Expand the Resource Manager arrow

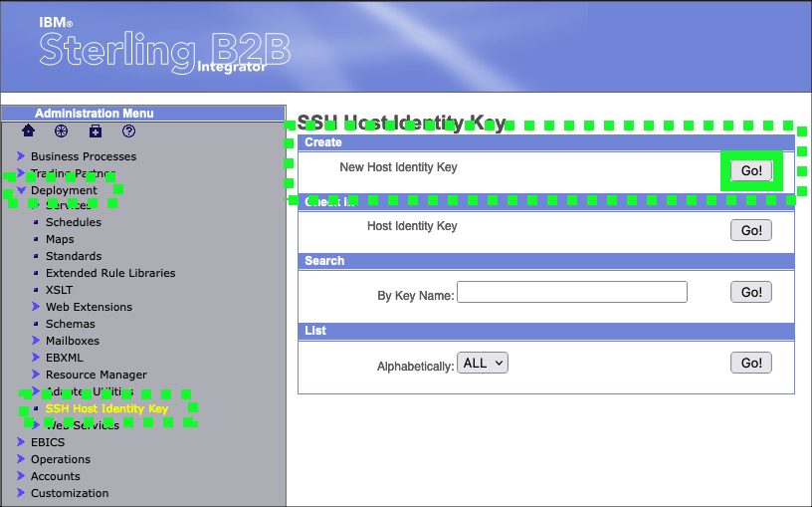pos(36,374)
